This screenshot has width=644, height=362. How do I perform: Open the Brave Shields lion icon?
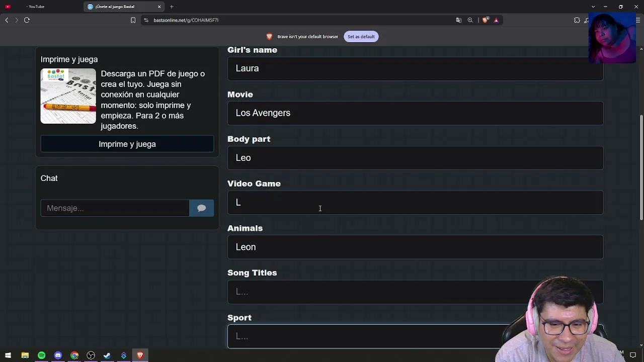pos(485,20)
